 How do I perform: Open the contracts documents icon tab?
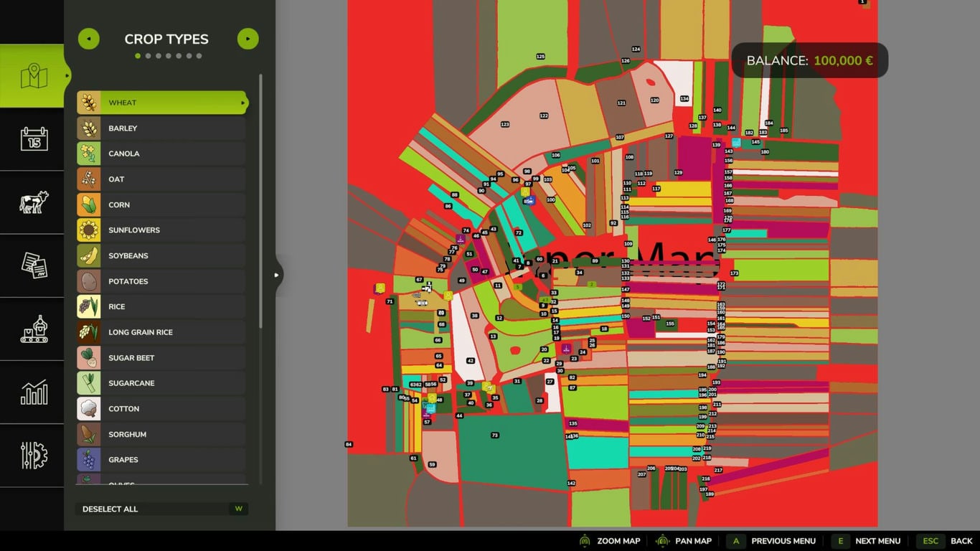33,265
